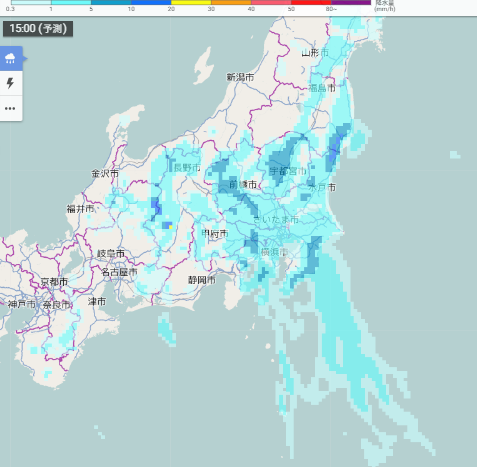
Task: Click the 金沢市 city label on map
Action: [105, 174]
